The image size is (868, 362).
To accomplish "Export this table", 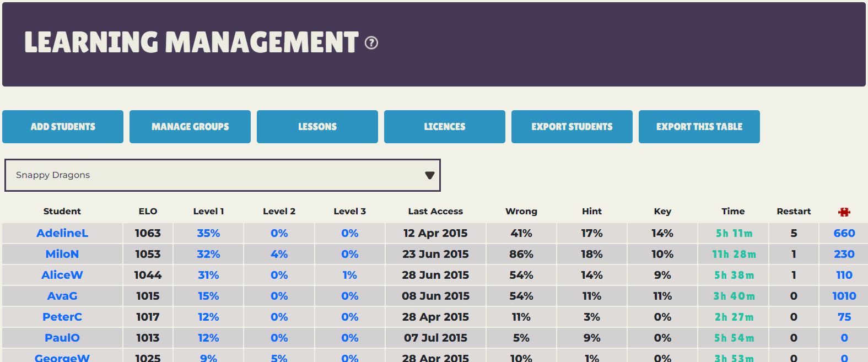I will [x=699, y=127].
